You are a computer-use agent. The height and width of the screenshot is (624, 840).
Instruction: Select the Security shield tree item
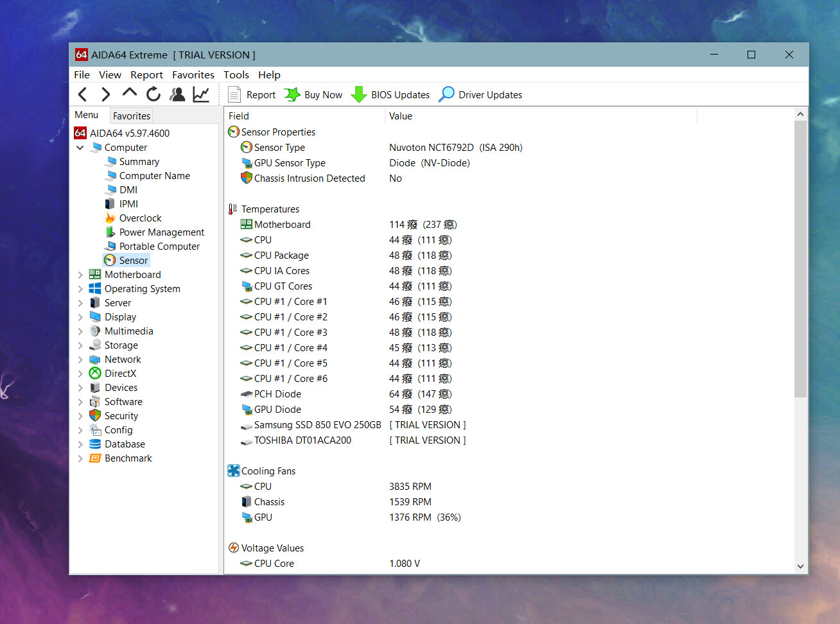click(x=121, y=416)
